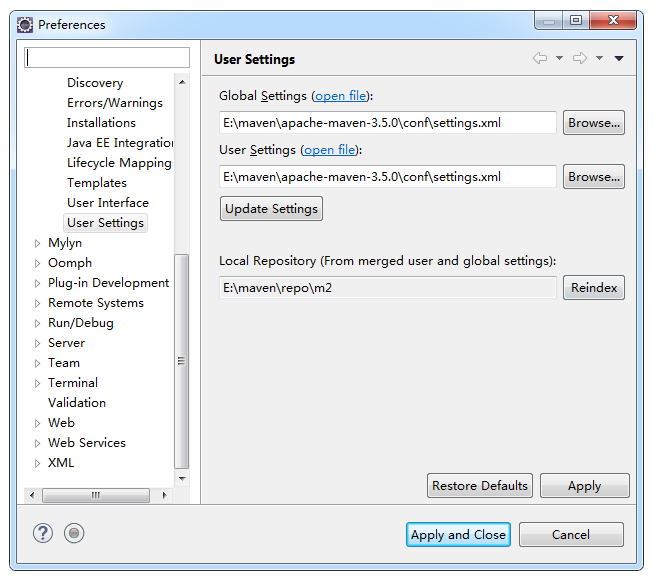Browse for User Settings file
Screen dimensions: 658x581
pyautogui.click(x=594, y=177)
